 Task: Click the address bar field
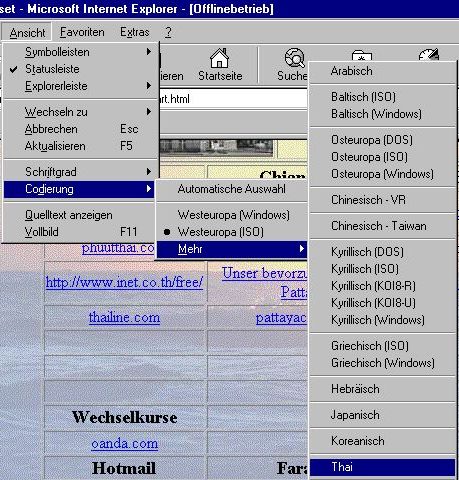(233, 99)
